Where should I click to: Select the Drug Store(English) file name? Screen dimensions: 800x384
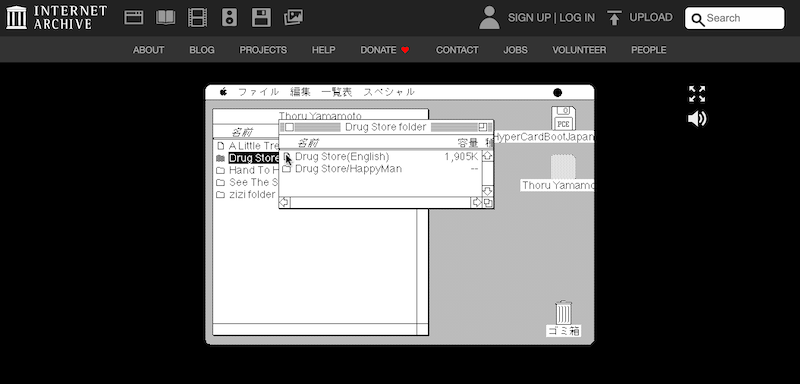tap(342, 157)
